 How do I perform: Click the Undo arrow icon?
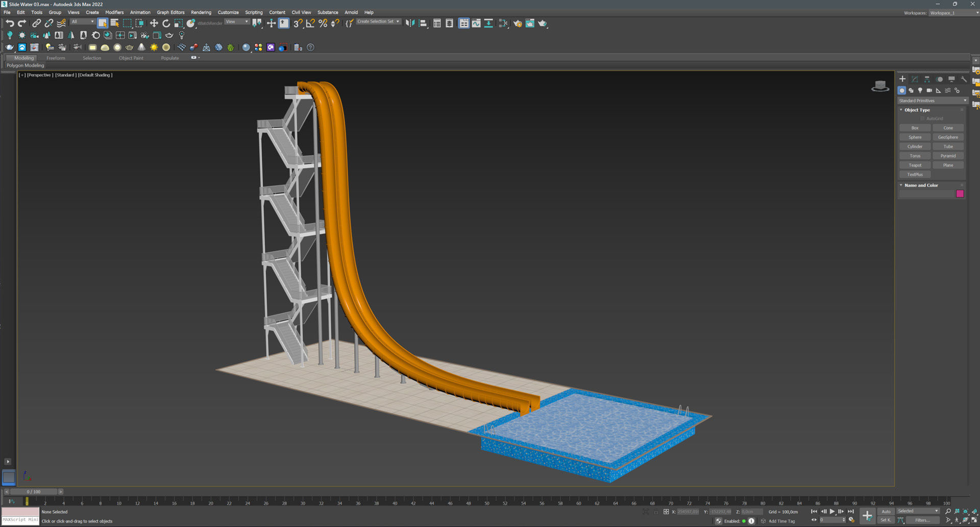pos(10,23)
